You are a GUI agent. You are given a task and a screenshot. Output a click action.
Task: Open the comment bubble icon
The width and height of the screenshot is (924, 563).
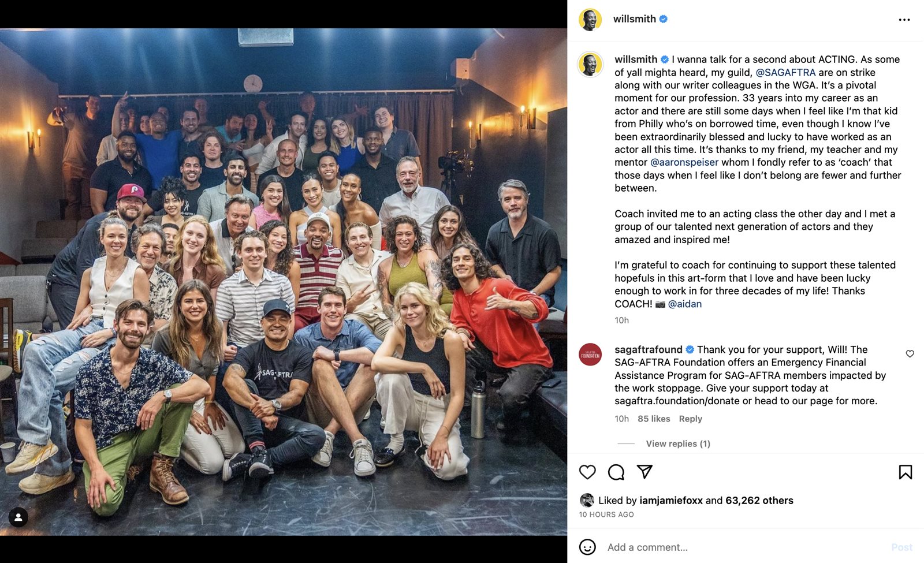pos(616,472)
